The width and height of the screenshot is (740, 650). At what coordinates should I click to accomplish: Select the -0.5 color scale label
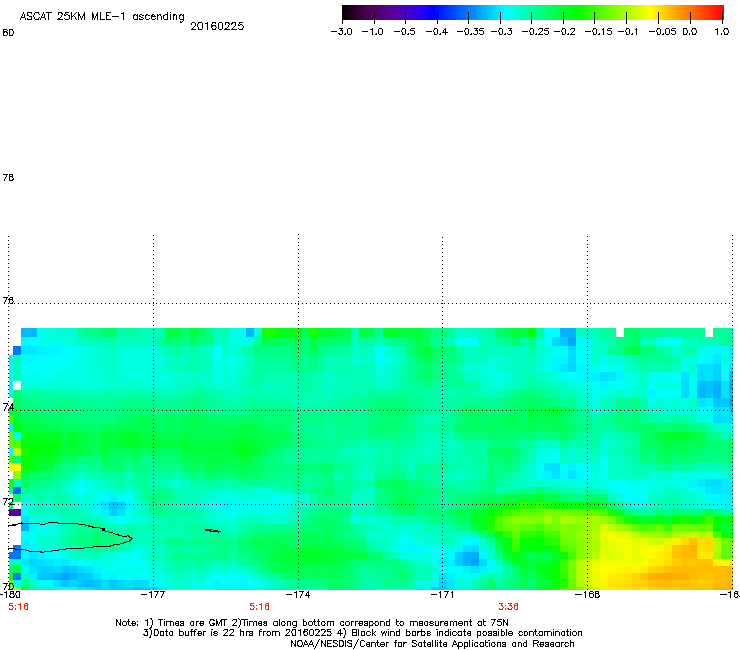click(404, 32)
